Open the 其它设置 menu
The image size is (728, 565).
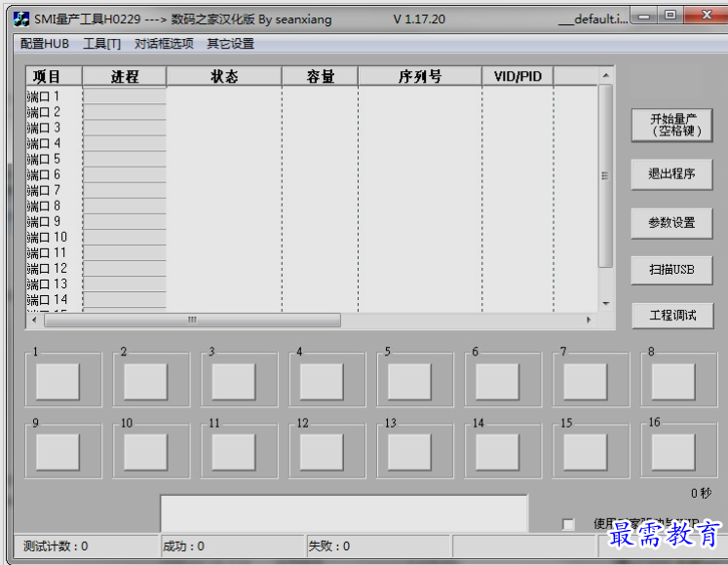tap(230, 44)
